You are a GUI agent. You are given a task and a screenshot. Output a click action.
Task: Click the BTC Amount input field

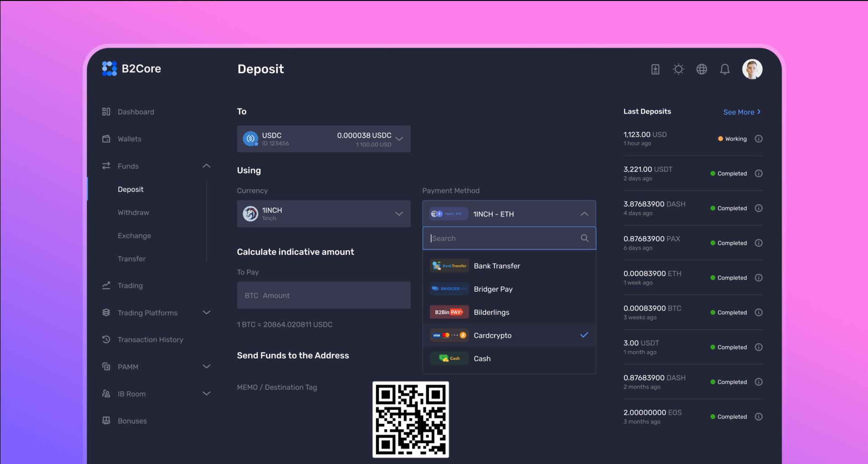pyautogui.click(x=323, y=295)
